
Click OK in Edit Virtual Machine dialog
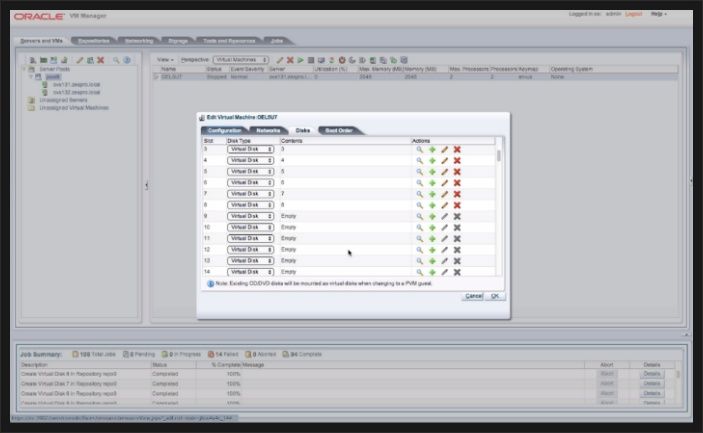495,296
